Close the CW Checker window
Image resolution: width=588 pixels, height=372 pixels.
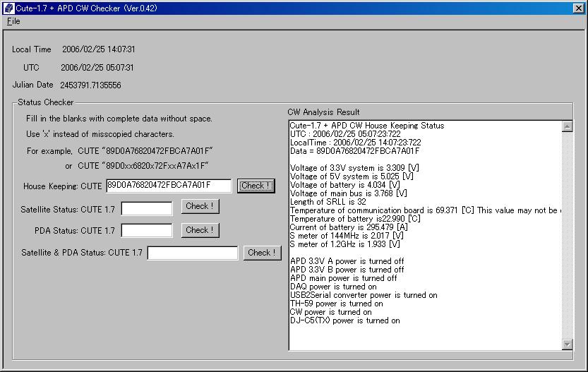[x=578, y=8]
